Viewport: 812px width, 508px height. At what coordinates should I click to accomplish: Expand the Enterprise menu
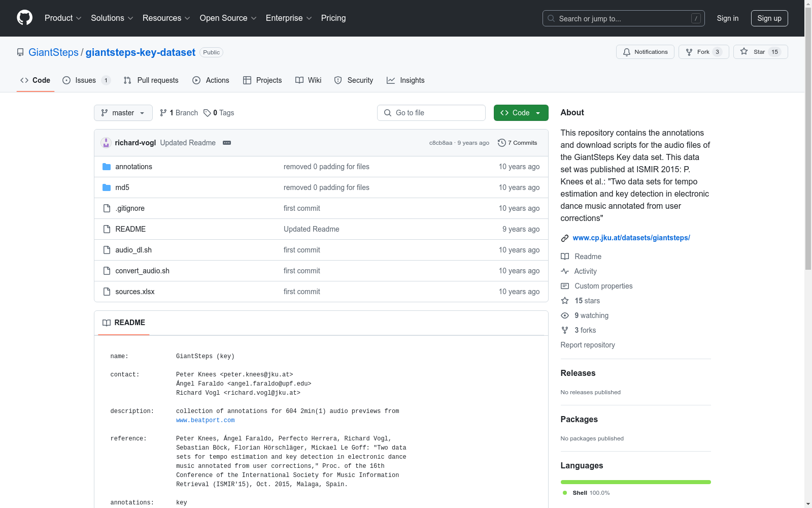click(289, 18)
